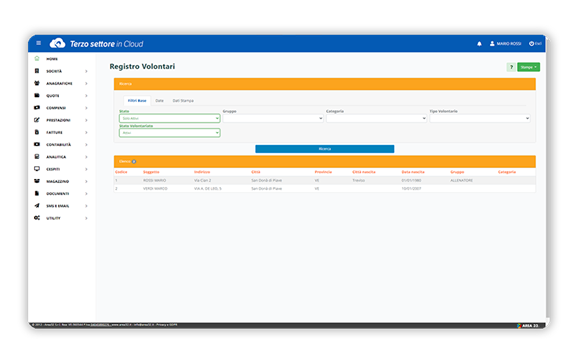
Task: Sort by the Soggetto column header
Action: [151, 172]
